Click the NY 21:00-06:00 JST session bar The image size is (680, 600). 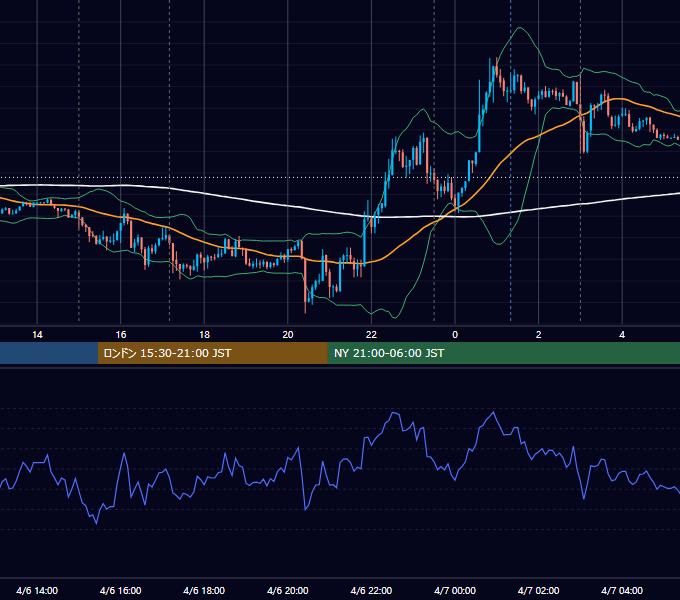coord(503,353)
